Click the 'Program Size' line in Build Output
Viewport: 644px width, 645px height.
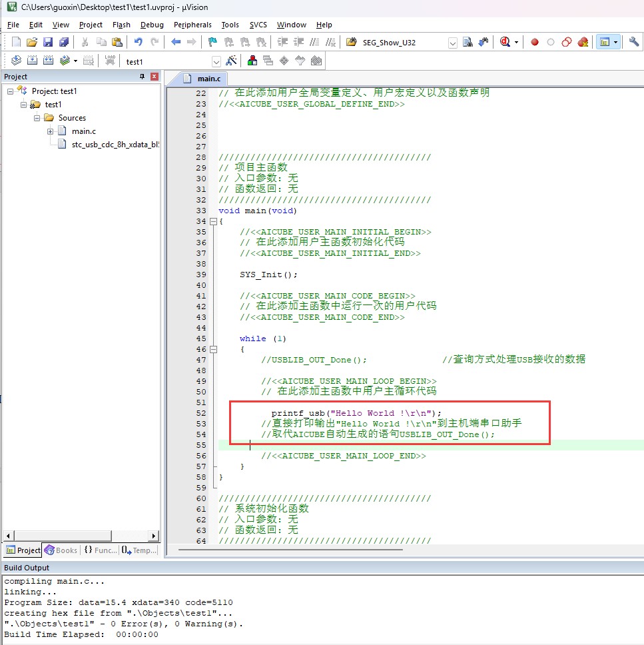point(119,602)
